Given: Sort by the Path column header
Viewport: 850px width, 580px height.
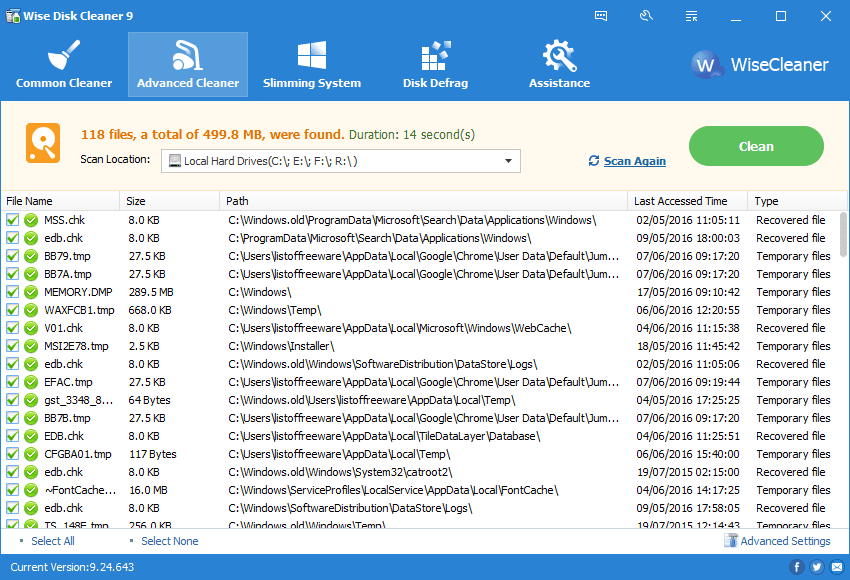Looking at the screenshot, I should point(423,201).
